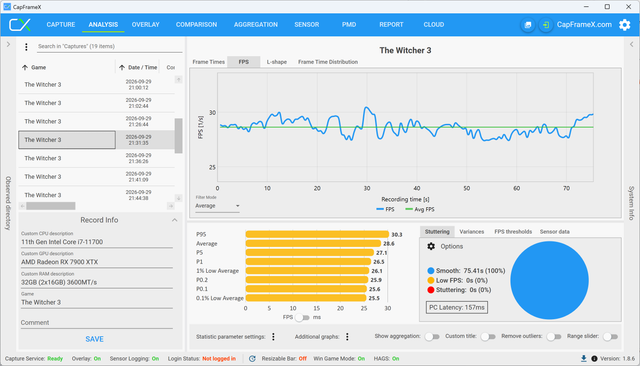
Task: Click the refresh icon in status bar
Action: point(252,359)
